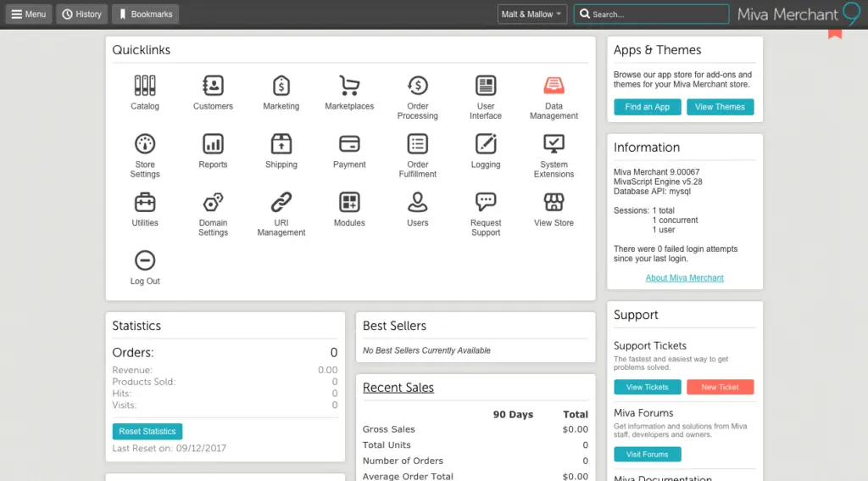Click the Gross Sales row label
This screenshot has height=481, width=868.
point(388,429)
